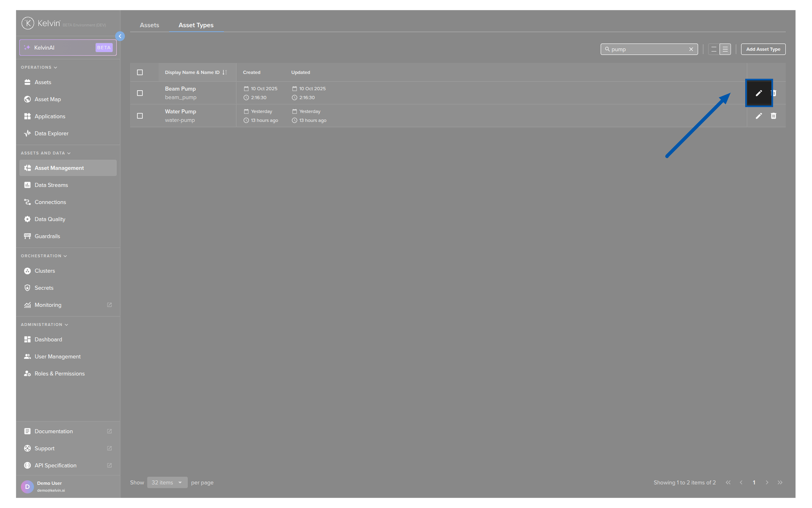Screen dimensions: 812x508
Task: Sort by Display Name & Name ID
Action: tap(225, 72)
